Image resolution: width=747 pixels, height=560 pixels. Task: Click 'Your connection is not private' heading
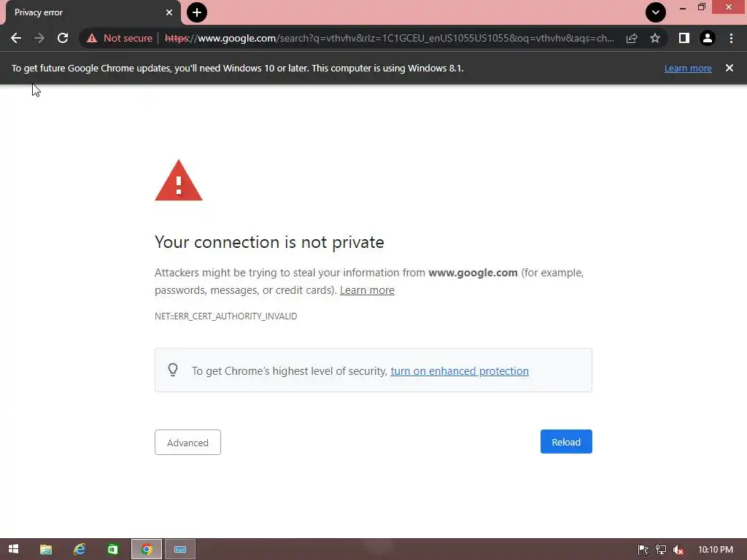269,242
